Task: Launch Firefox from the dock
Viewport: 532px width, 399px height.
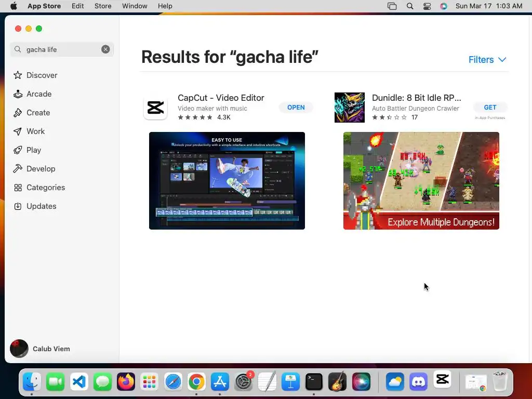Action: pos(126,382)
